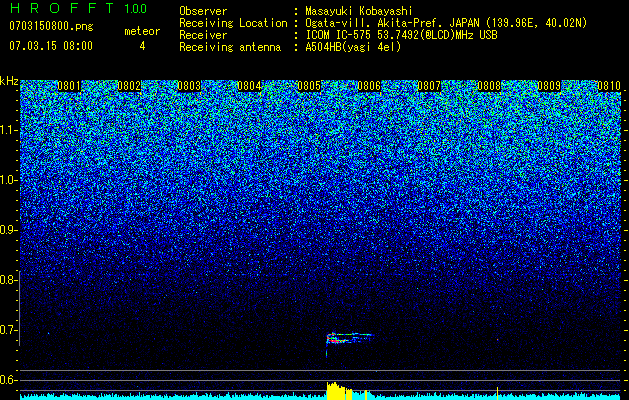629x400 pixels.
Task: Click the 1.0 frequency axis label
Action: tap(7, 180)
